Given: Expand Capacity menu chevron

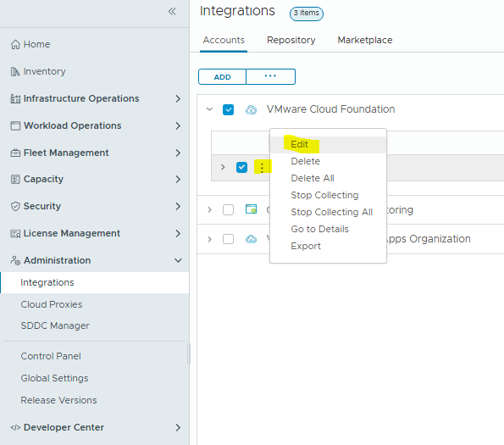Looking at the screenshot, I should click(178, 179).
